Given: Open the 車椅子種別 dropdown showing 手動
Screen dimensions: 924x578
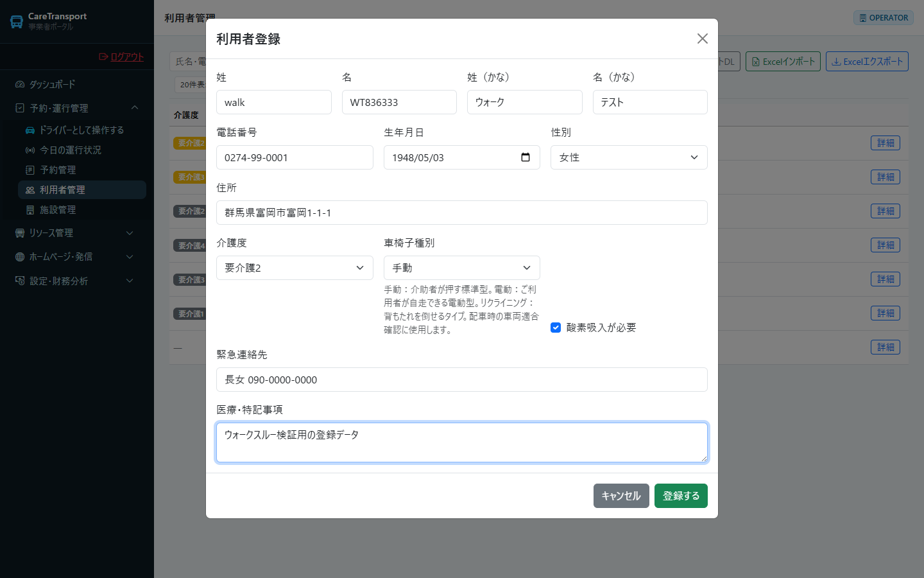Looking at the screenshot, I should (462, 268).
